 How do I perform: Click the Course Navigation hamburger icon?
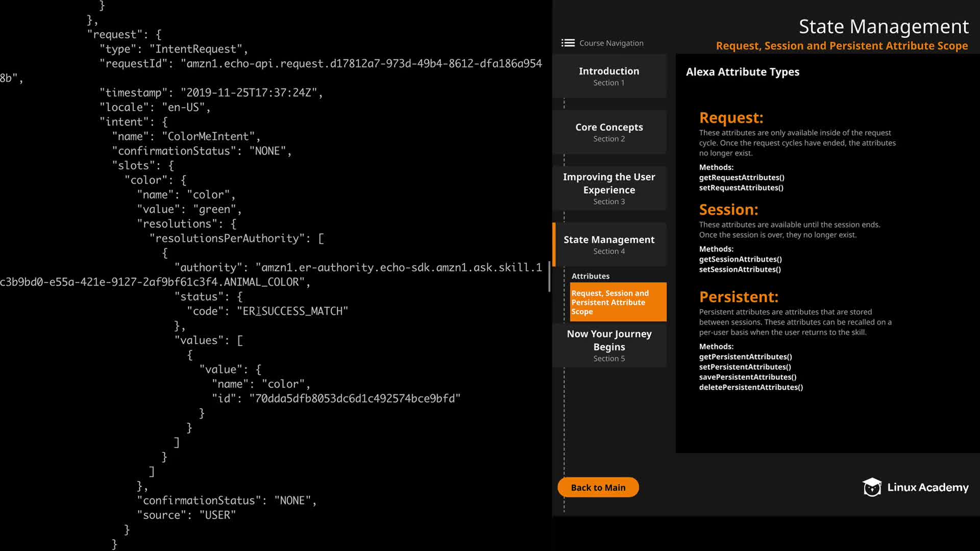[x=568, y=43]
